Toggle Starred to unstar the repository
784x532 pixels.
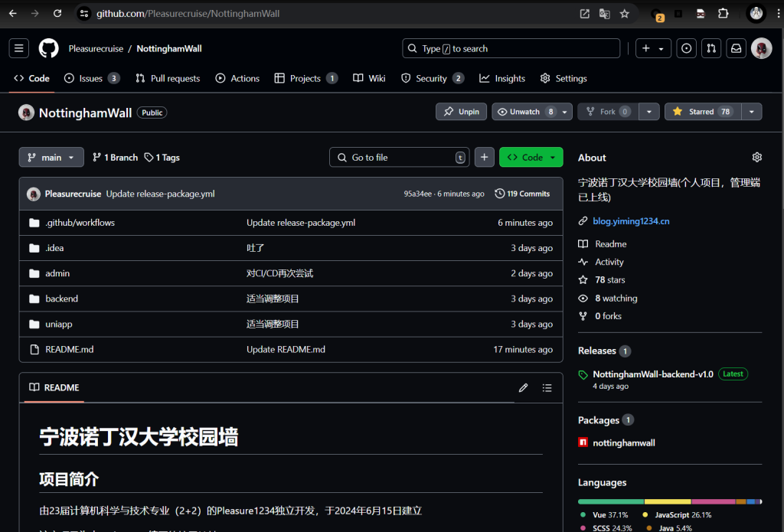point(703,112)
